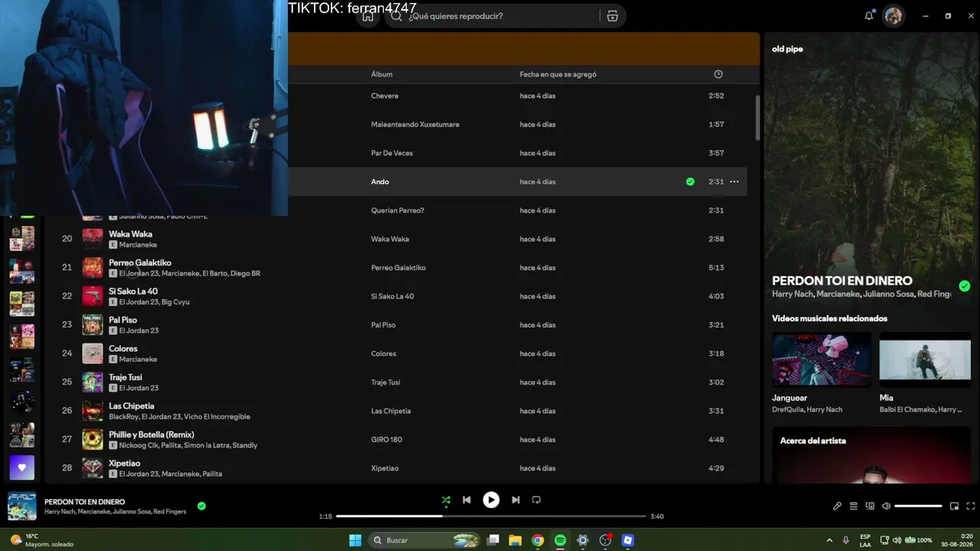Open now-playing album art in bottom bar

[22, 507]
